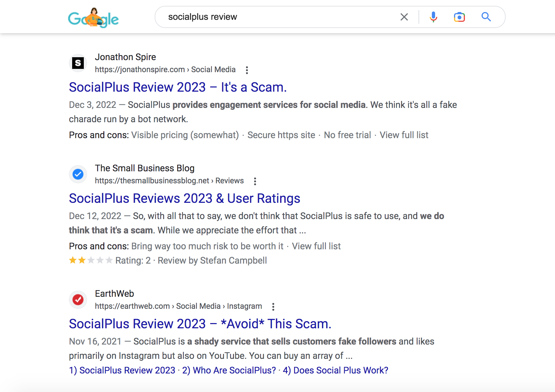Image resolution: width=555 pixels, height=392 pixels.
Task: Click the Google doodle logo
Action: coord(93,18)
